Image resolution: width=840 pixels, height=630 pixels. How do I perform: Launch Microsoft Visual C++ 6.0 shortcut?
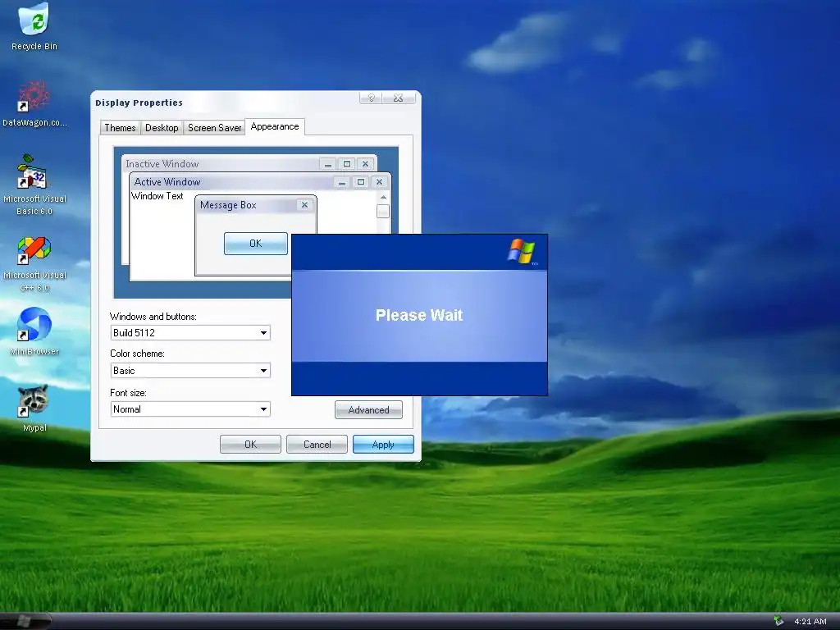pyautogui.click(x=34, y=264)
